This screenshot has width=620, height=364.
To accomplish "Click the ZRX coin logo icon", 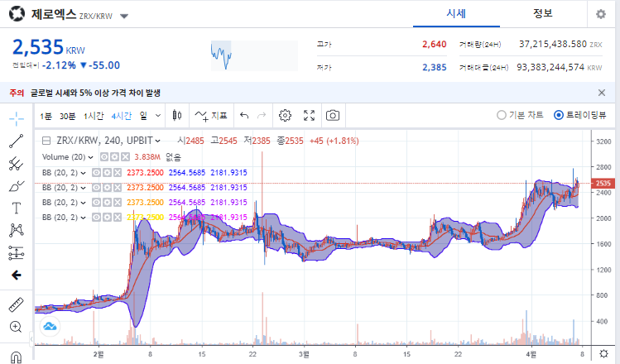I will tap(17, 14).
